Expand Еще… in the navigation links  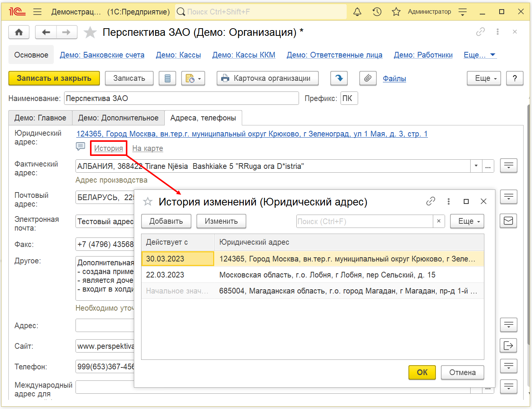coord(480,55)
